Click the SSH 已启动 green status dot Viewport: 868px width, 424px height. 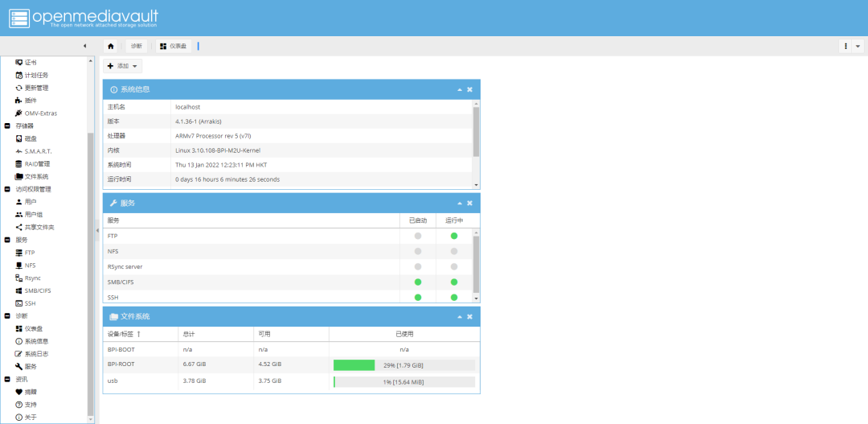(418, 297)
